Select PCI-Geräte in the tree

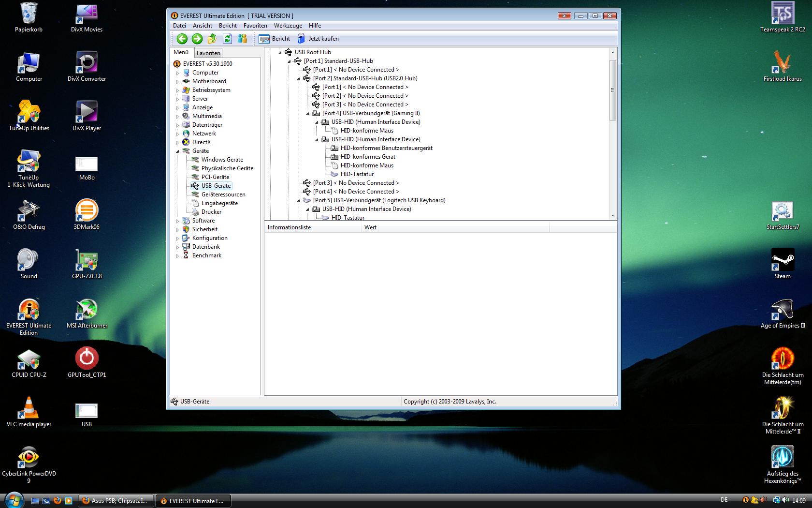pos(215,177)
